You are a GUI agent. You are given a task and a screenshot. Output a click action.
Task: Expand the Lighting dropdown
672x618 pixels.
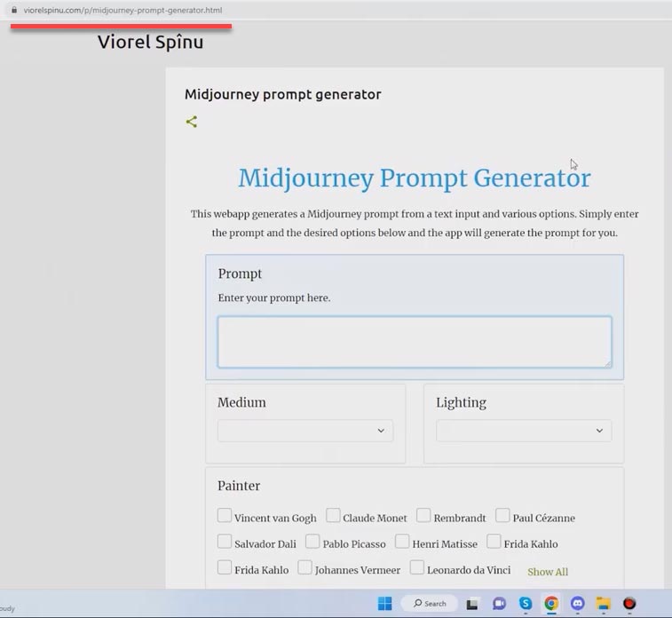(x=524, y=431)
